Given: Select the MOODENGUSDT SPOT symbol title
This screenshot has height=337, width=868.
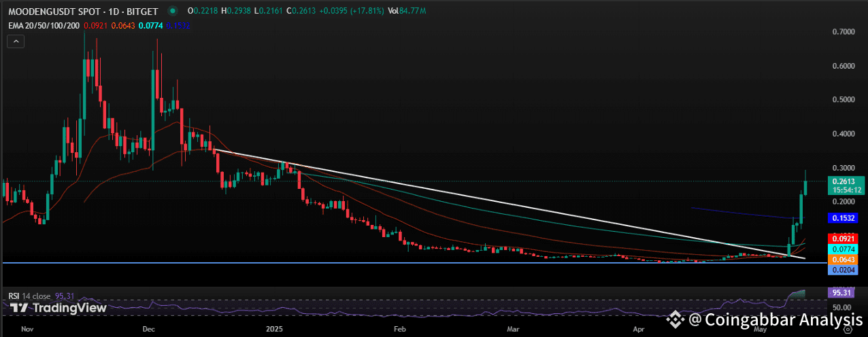Looking at the screenshot, I should pos(82,11).
